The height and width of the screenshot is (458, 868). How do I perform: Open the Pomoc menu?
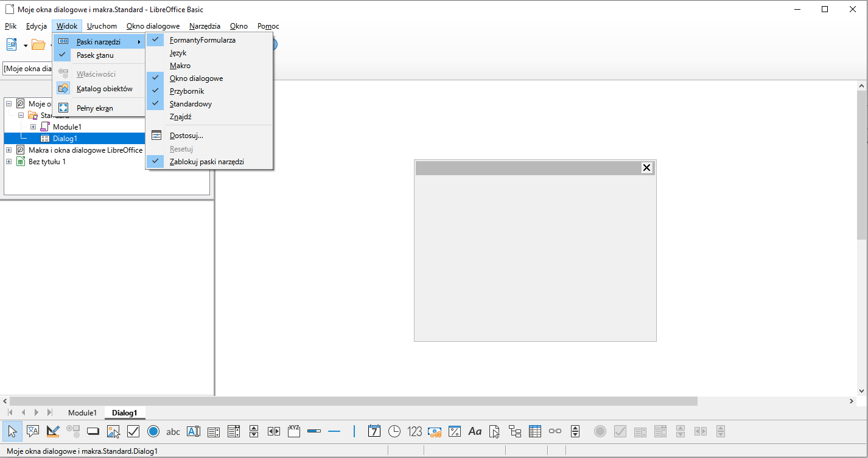pos(268,26)
